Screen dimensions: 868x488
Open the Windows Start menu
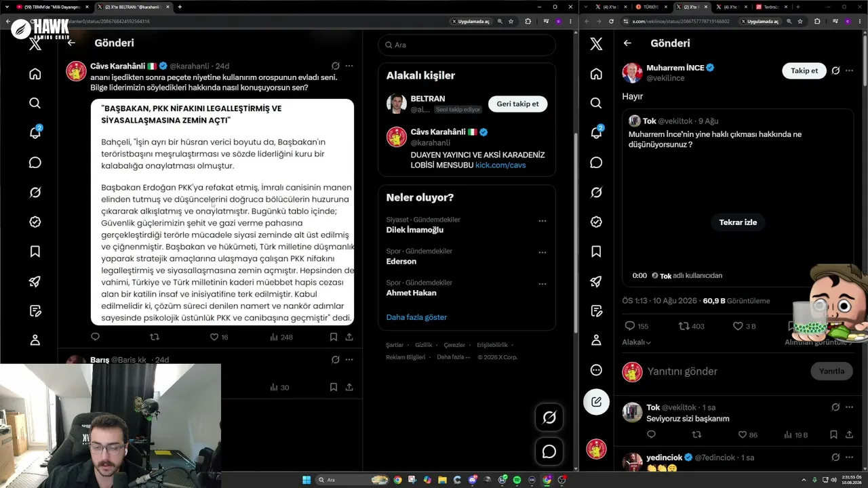[x=307, y=480]
